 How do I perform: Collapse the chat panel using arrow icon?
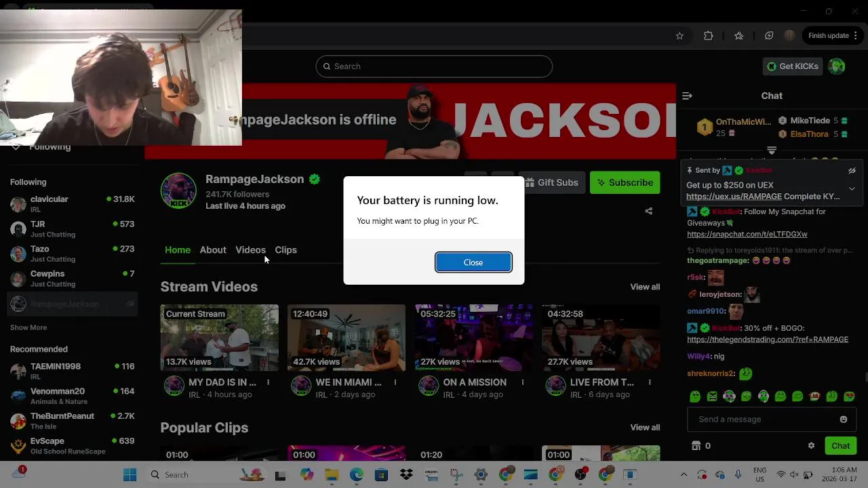687,96
